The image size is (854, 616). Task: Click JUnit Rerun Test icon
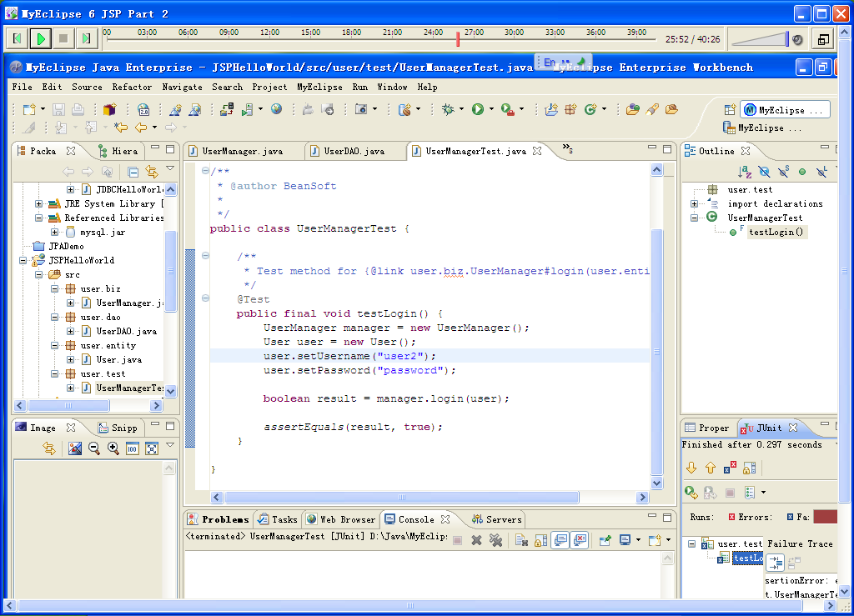click(691, 493)
